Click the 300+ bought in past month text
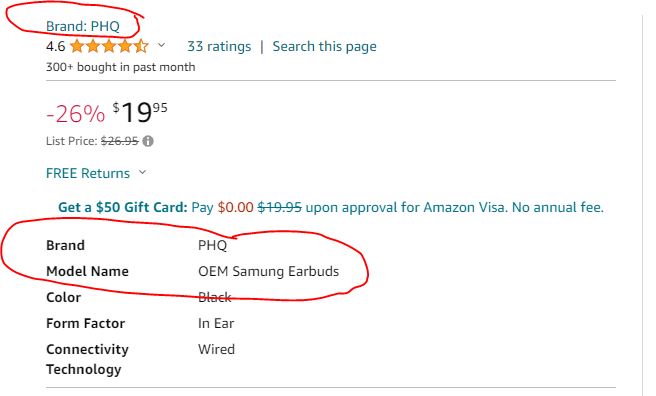The height and width of the screenshot is (396, 656). (120, 67)
